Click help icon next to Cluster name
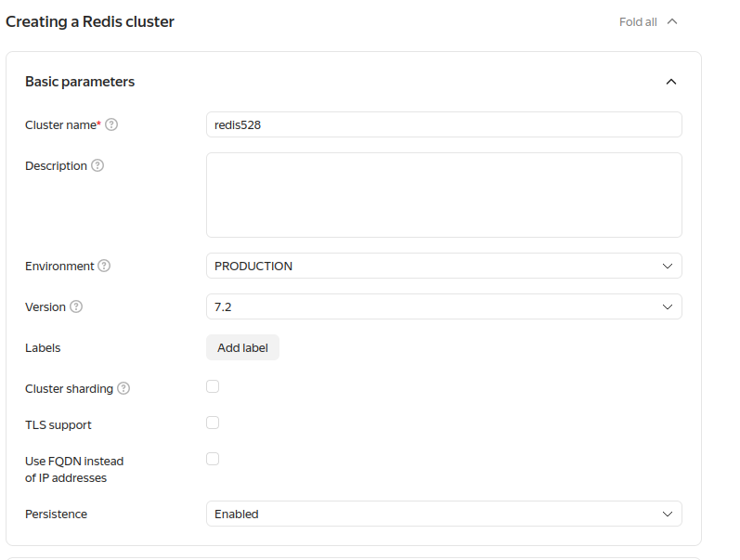Screen dimensions: 740x560 (111, 124)
